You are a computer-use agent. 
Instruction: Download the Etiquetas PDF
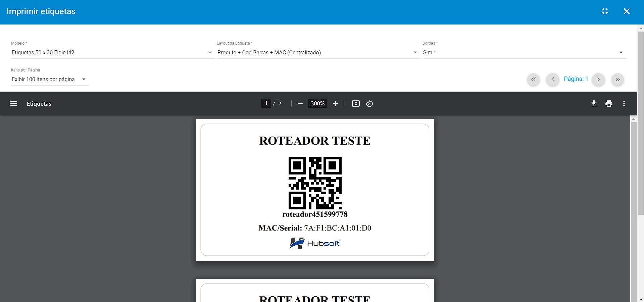click(594, 104)
